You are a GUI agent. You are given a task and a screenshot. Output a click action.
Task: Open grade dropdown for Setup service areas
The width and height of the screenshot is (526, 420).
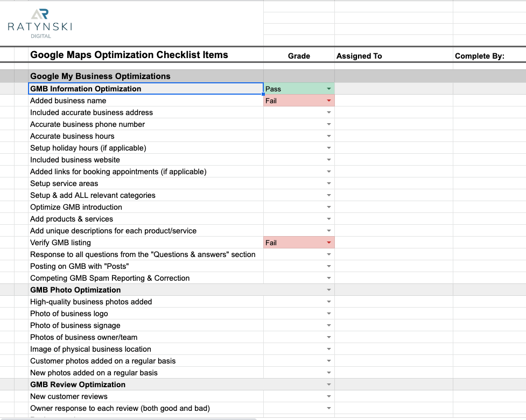click(328, 183)
